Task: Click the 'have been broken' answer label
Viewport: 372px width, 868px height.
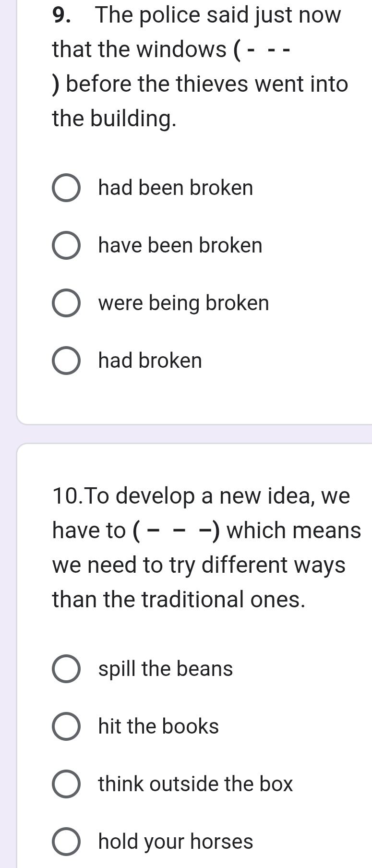Action: tap(180, 245)
